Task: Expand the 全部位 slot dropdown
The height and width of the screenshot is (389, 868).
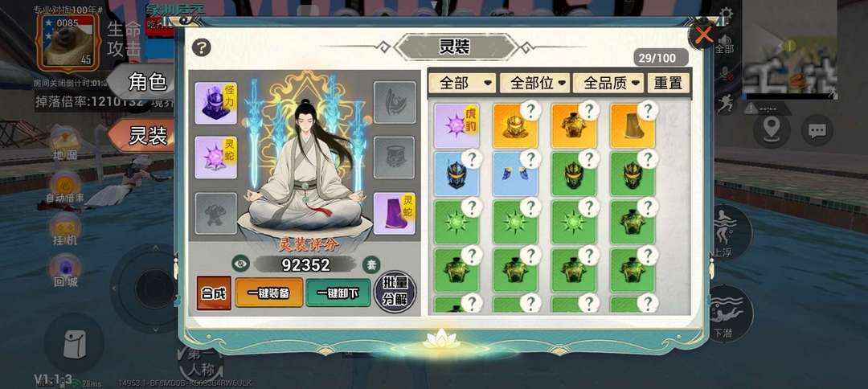Action: pyautogui.click(x=534, y=83)
